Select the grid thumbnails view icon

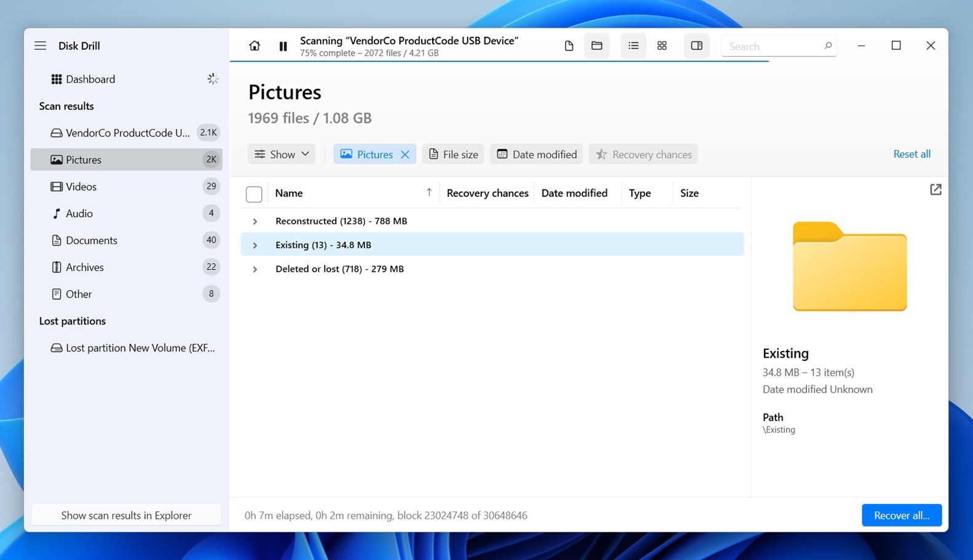pyautogui.click(x=662, y=46)
